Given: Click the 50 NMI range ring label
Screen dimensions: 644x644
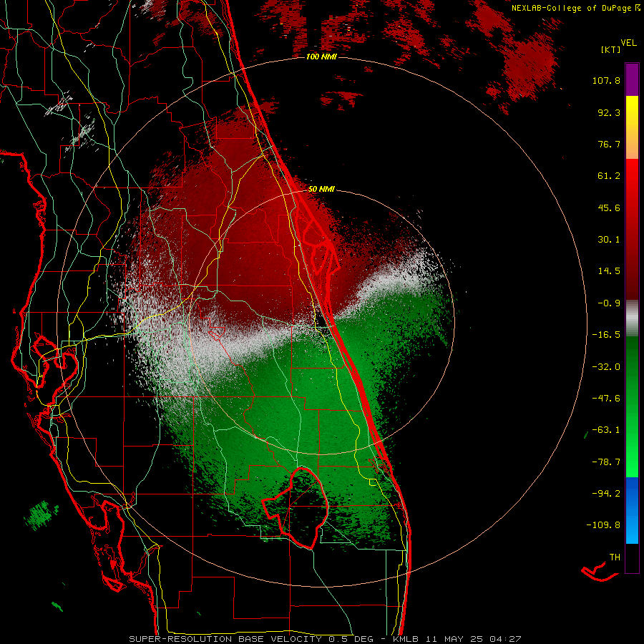Looking at the screenshot, I should [321, 189].
